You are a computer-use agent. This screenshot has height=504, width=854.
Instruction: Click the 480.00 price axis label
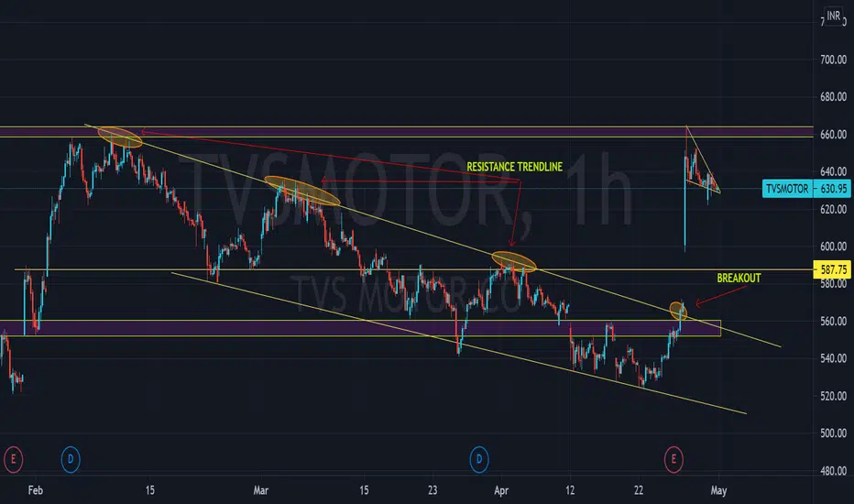pos(833,471)
